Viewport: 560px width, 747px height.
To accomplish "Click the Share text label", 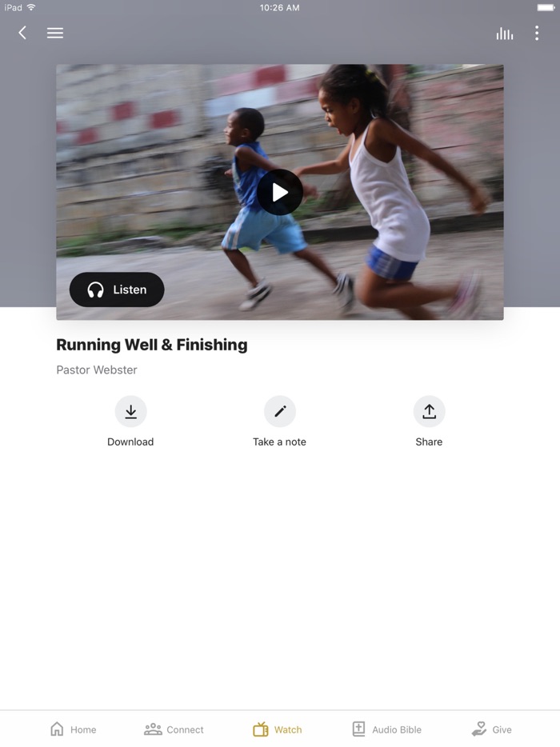I will point(429,442).
